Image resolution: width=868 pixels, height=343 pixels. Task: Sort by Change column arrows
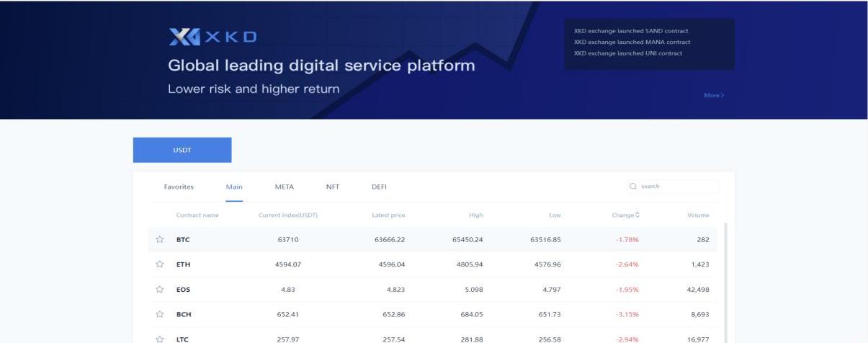637,215
